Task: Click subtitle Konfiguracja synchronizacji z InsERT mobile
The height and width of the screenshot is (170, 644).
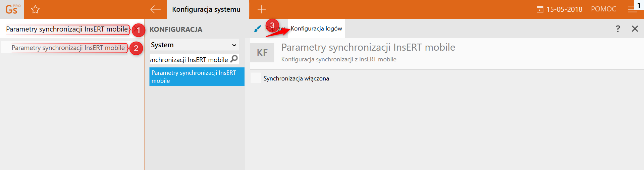Action: pyautogui.click(x=339, y=59)
